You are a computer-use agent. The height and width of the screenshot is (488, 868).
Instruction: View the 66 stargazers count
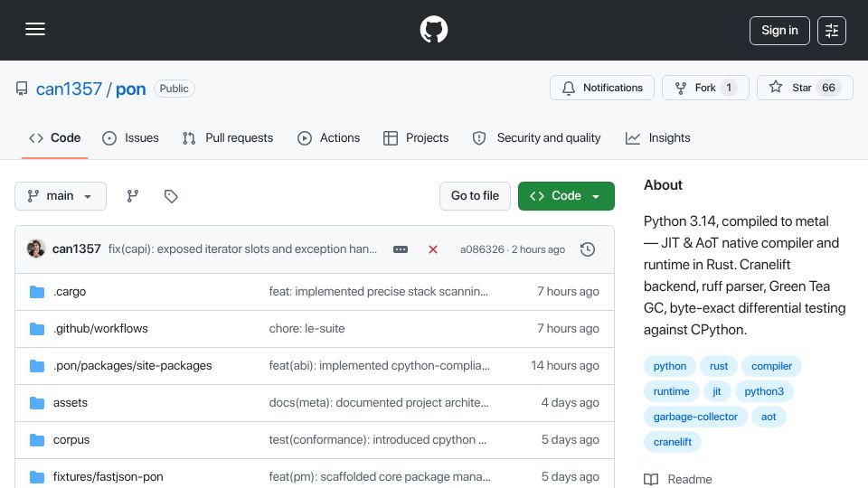click(x=828, y=88)
